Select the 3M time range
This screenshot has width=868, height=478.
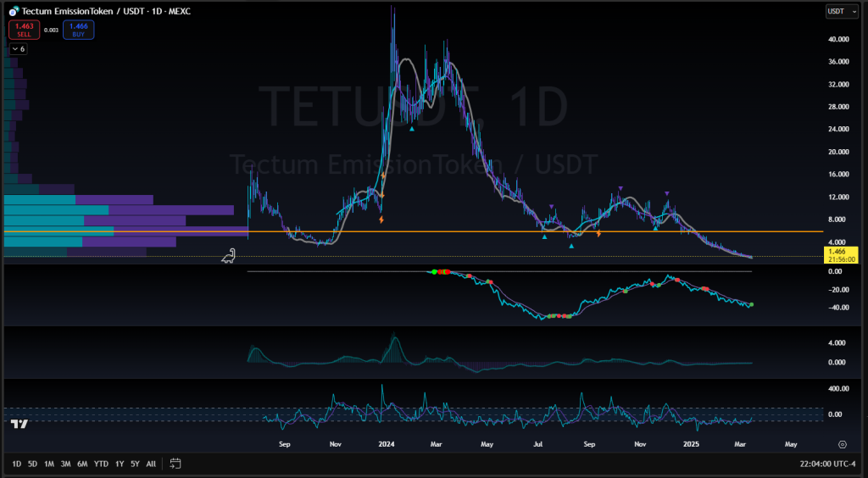tap(65, 464)
